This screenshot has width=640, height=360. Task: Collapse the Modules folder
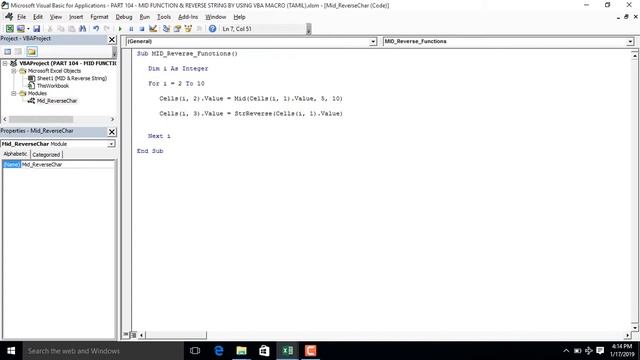click(x=14, y=93)
